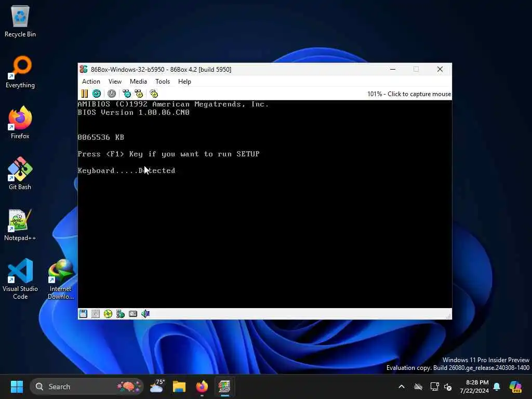Select the Everything desktop shortcut
532x399 pixels.
coord(20,72)
